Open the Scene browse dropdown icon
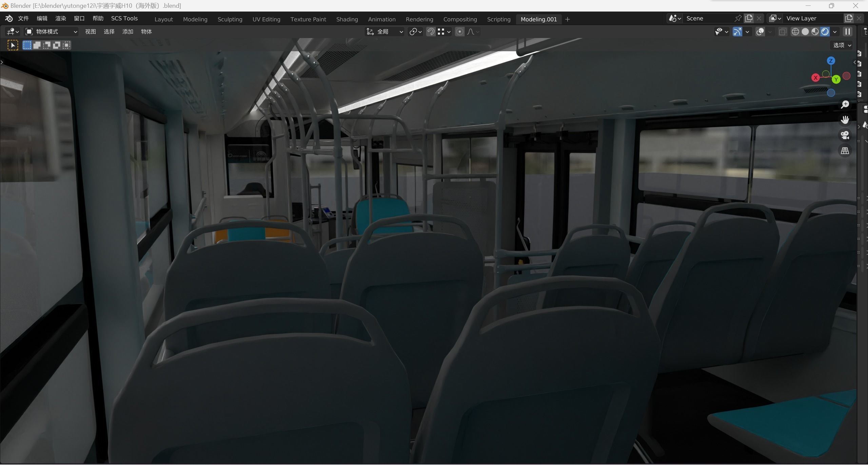This screenshot has width=868, height=465. [x=675, y=18]
